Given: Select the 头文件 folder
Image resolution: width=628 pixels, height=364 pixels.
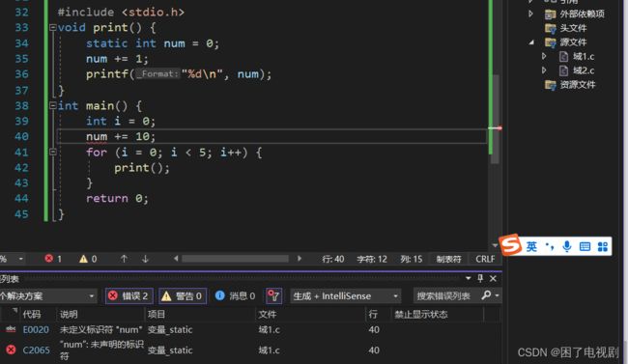Looking at the screenshot, I should coord(573,28).
